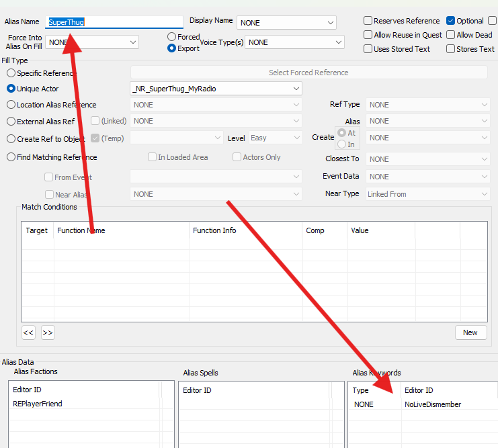Click the Target column header

pos(38,230)
